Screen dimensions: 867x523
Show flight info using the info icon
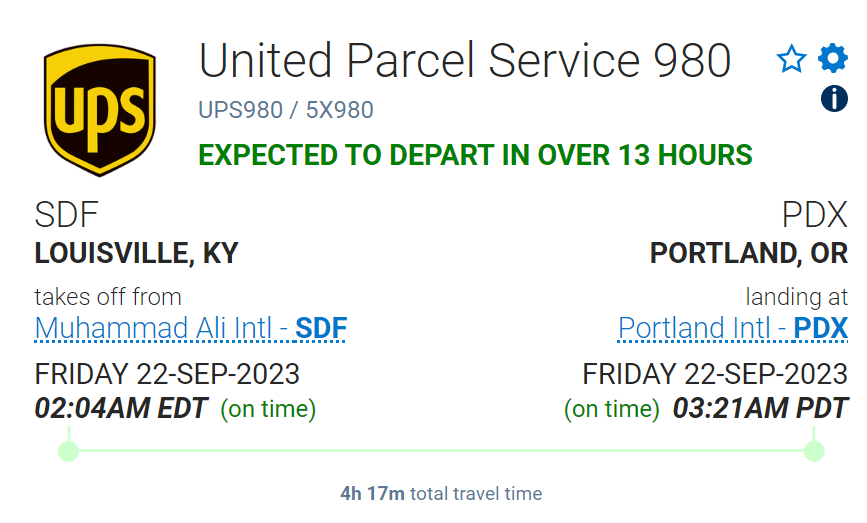pos(834,98)
